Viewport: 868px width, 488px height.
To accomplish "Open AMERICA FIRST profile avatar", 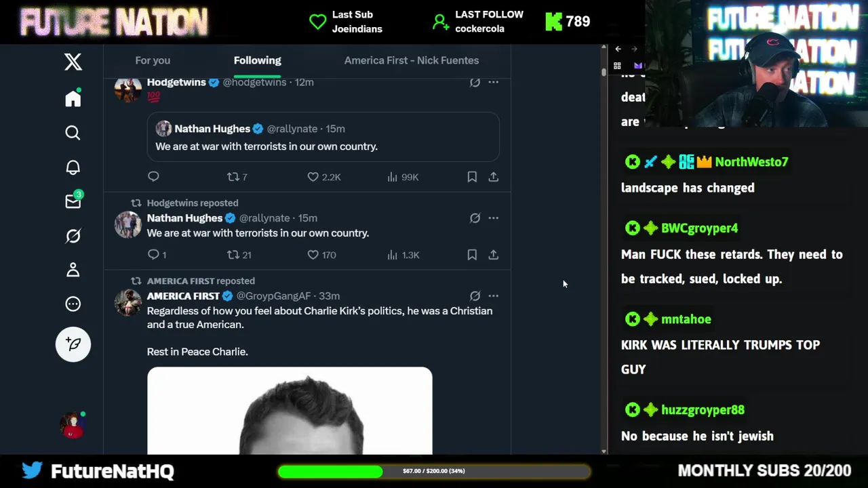I will pos(127,303).
